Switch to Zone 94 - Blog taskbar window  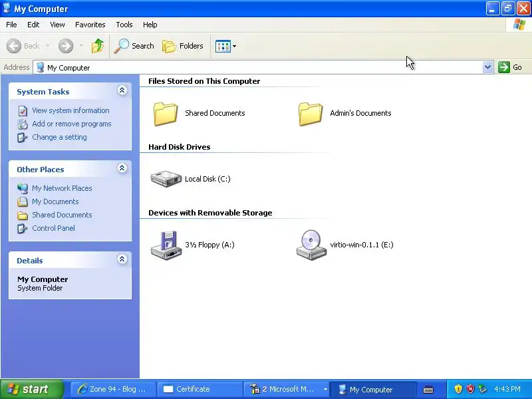point(113,389)
